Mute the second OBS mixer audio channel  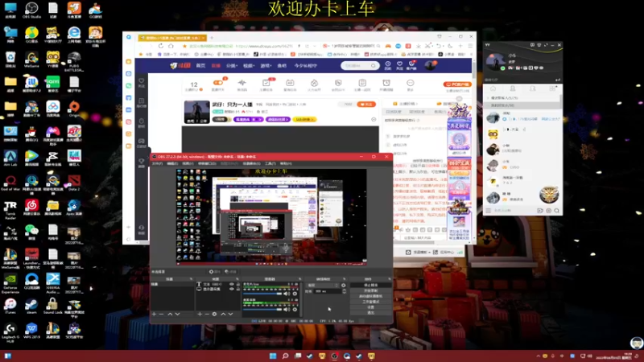coord(287,309)
